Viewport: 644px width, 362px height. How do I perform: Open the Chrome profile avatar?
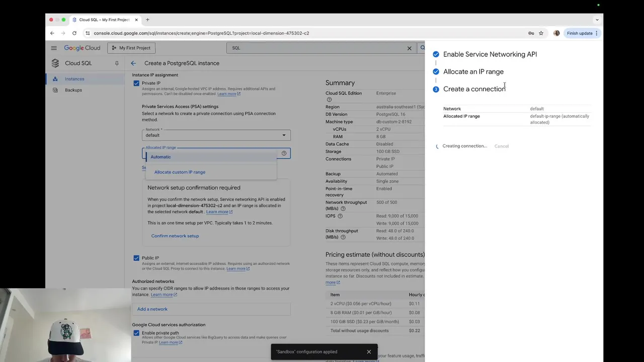[556, 33]
